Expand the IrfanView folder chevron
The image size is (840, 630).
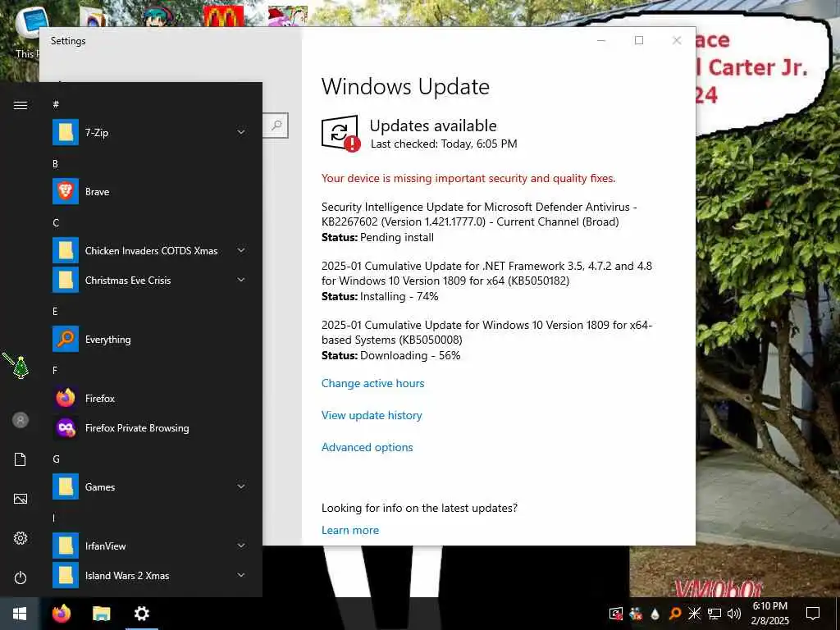(x=241, y=546)
